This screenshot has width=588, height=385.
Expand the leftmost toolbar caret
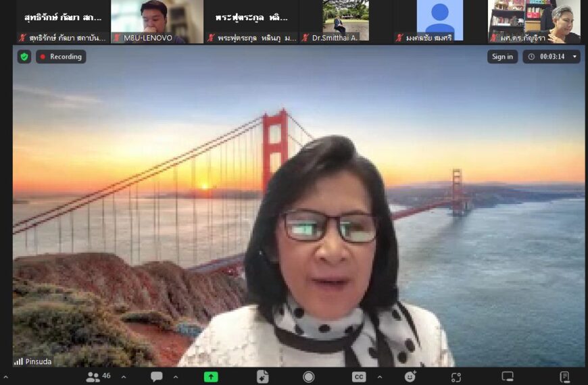click(x=6, y=377)
